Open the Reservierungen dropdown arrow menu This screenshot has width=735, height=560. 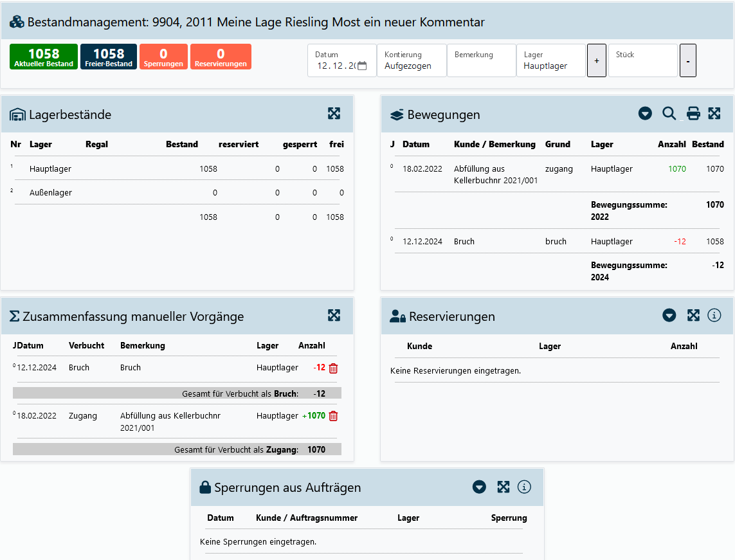click(x=669, y=315)
